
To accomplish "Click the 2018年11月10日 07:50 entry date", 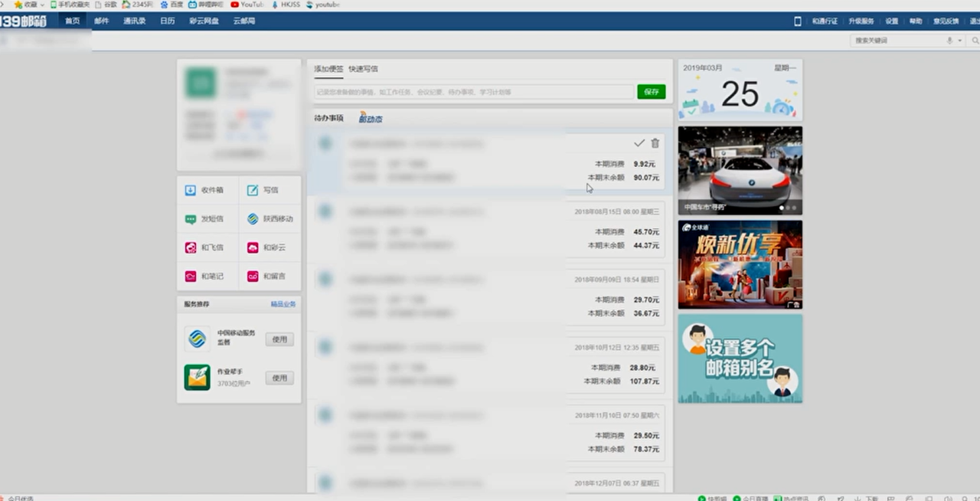I will pos(616,415).
